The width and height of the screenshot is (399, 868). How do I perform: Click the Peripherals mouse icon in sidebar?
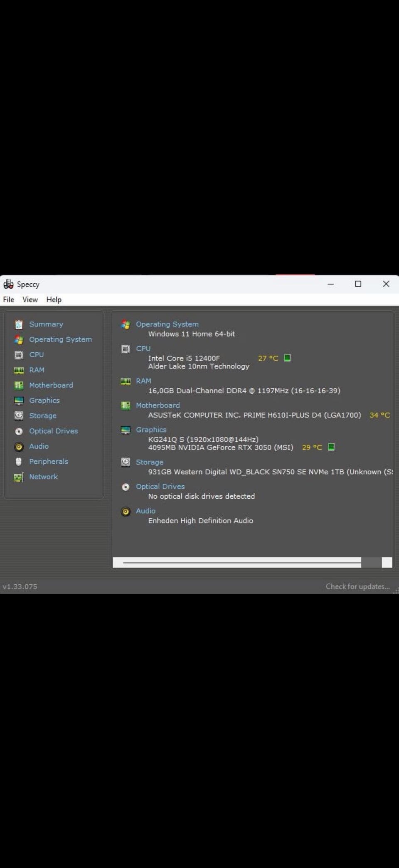19,462
